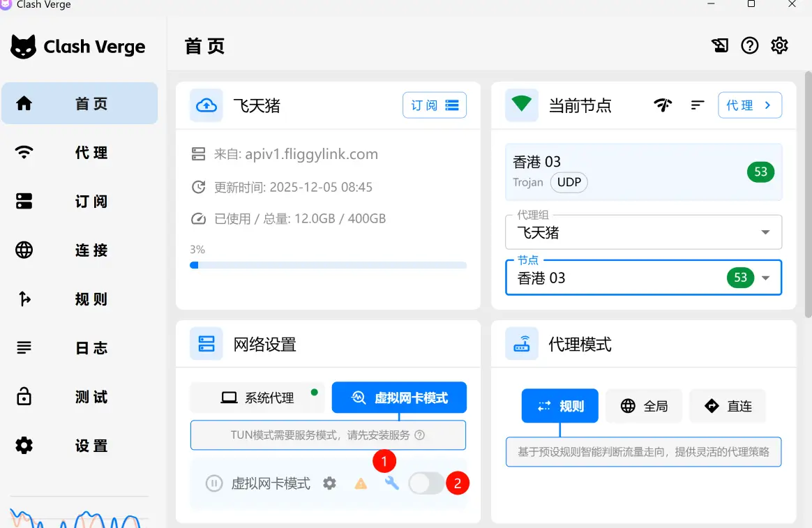This screenshot has height=528, width=812.
Task: Click the lightweight mode icon in header
Action: [x=720, y=46]
